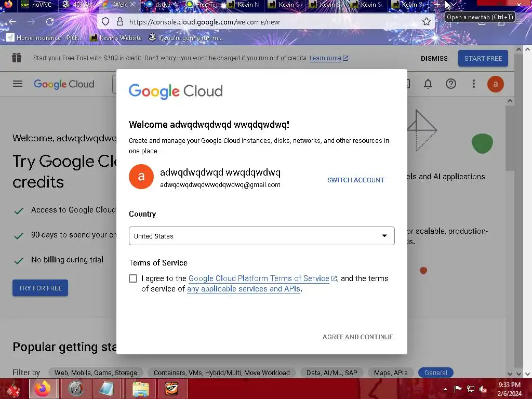
Task: Switch to the dsdw tab
Action: (x=162, y=4)
